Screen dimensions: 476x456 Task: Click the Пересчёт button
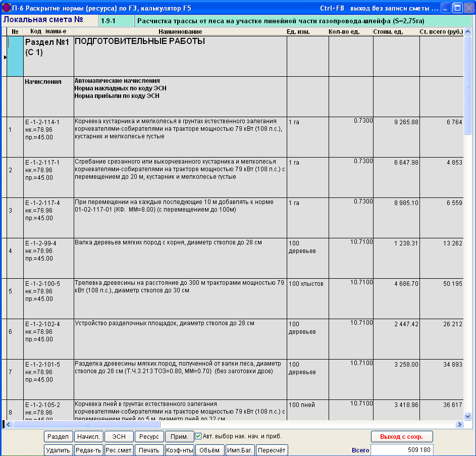(272, 450)
